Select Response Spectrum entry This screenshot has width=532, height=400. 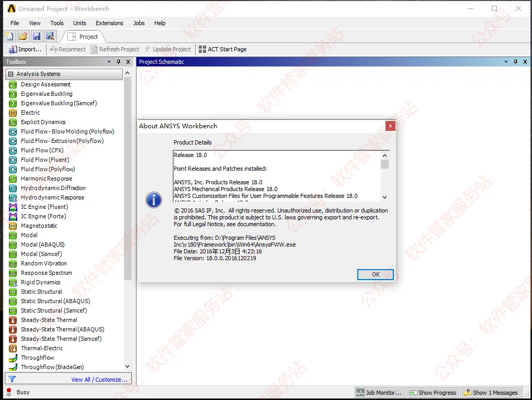click(x=47, y=273)
